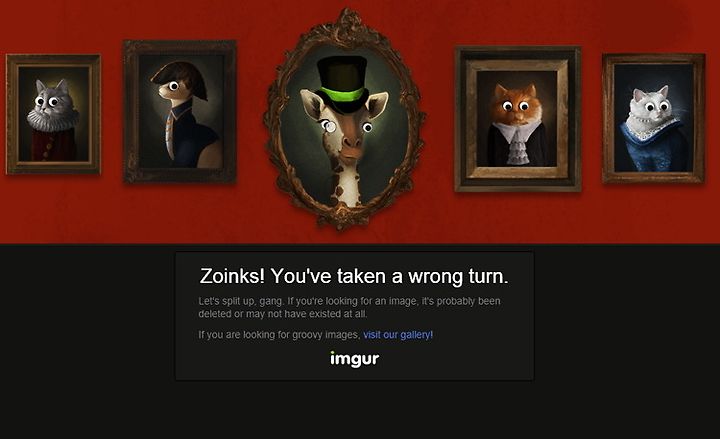Image resolution: width=720 pixels, height=439 pixels.
Task: Select the horse portrait with bicorne hat
Action: [x=180, y=112]
